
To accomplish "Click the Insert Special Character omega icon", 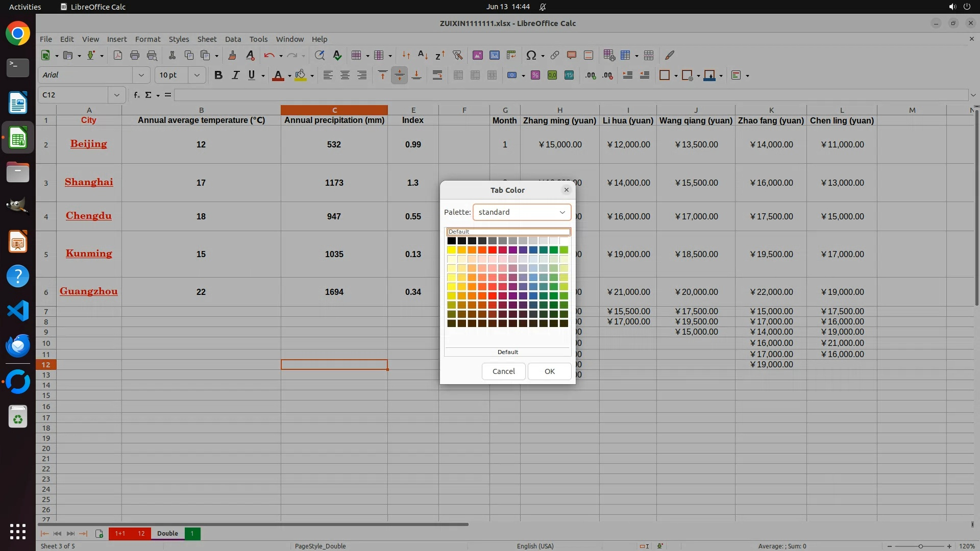I will [531, 55].
